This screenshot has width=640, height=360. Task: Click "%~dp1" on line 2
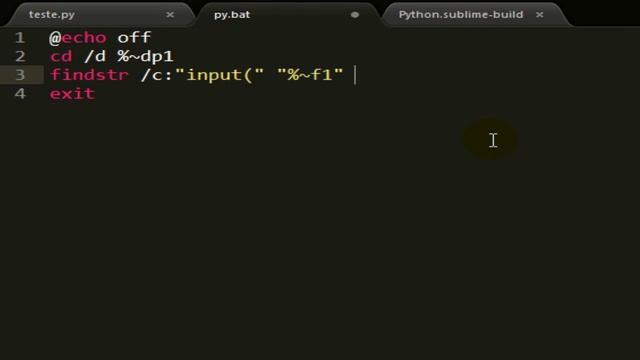click(x=146, y=57)
